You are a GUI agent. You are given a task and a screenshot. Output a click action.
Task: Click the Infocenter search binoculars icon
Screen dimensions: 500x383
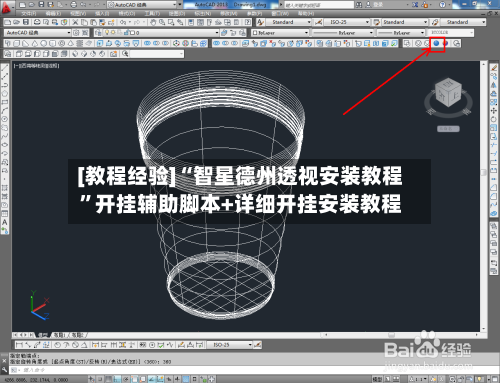coord(359,5)
